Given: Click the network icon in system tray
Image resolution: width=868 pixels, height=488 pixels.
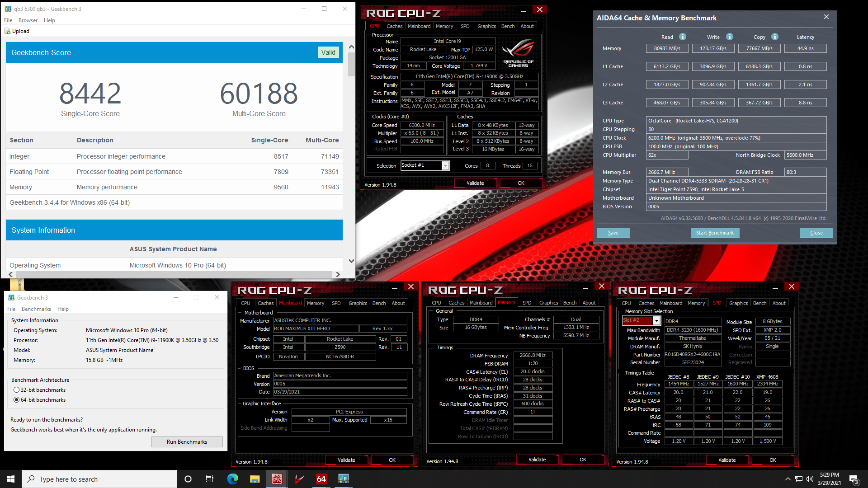Looking at the screenshot, I should (x=799, y=479).
